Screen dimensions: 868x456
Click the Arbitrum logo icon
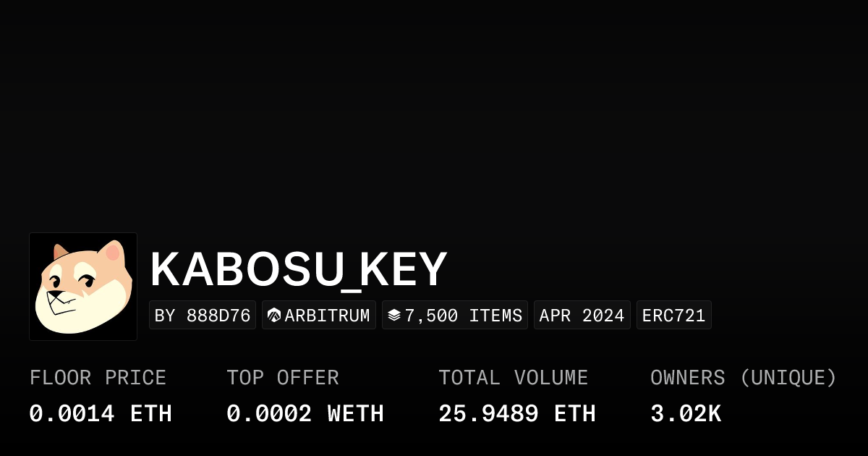pyautogui.click(x=274, y=316)
